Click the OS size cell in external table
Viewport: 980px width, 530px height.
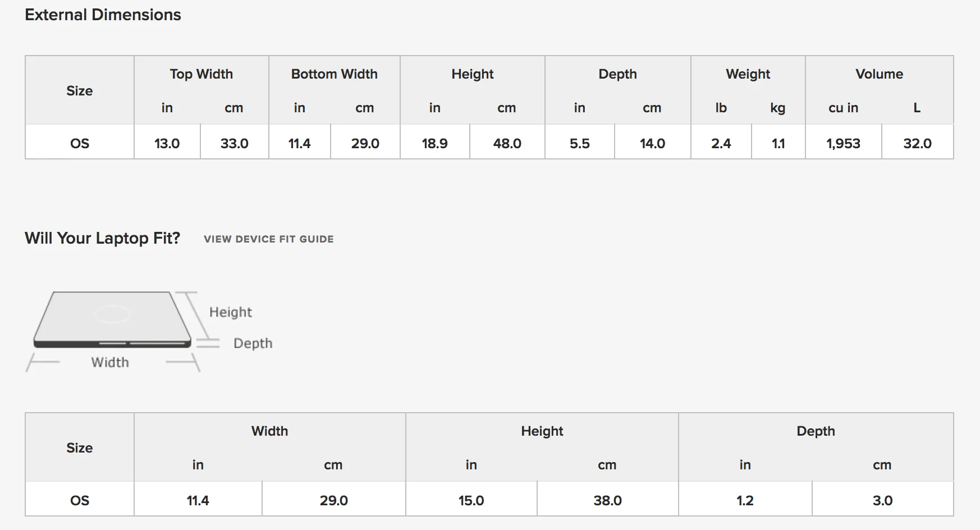80,142
